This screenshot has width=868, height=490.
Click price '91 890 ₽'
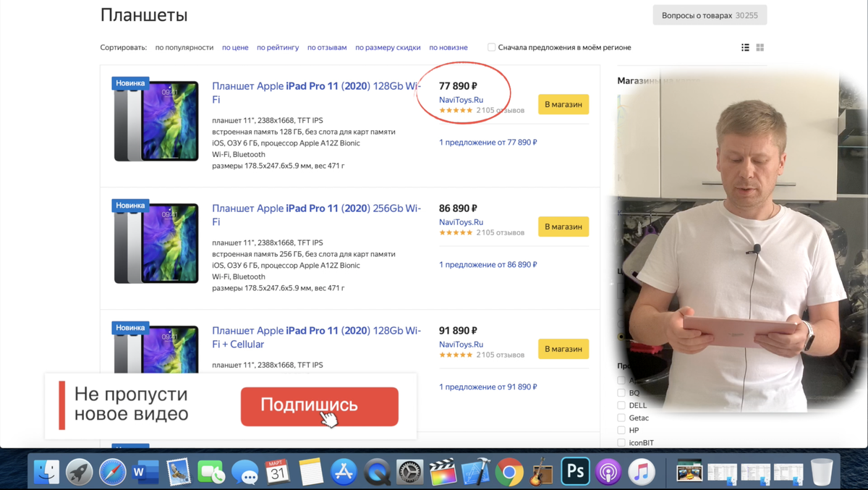[x=458, y=331]
